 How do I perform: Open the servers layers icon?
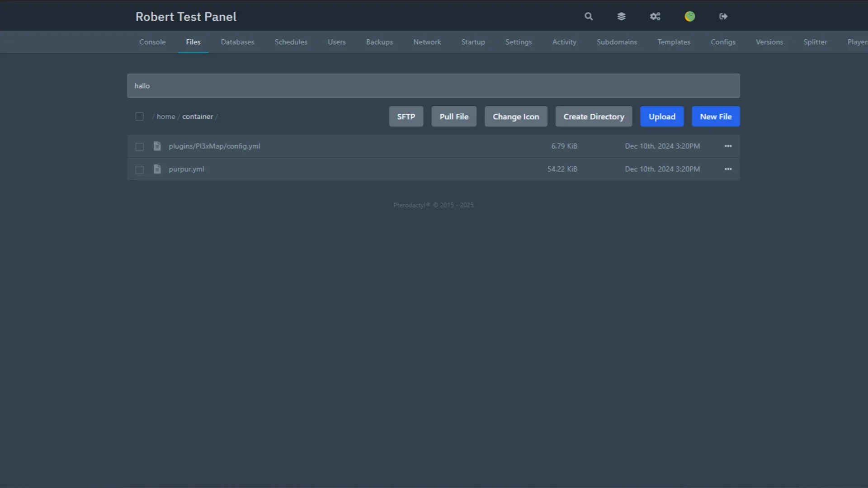pyautogui.click(x=621, y=16)
